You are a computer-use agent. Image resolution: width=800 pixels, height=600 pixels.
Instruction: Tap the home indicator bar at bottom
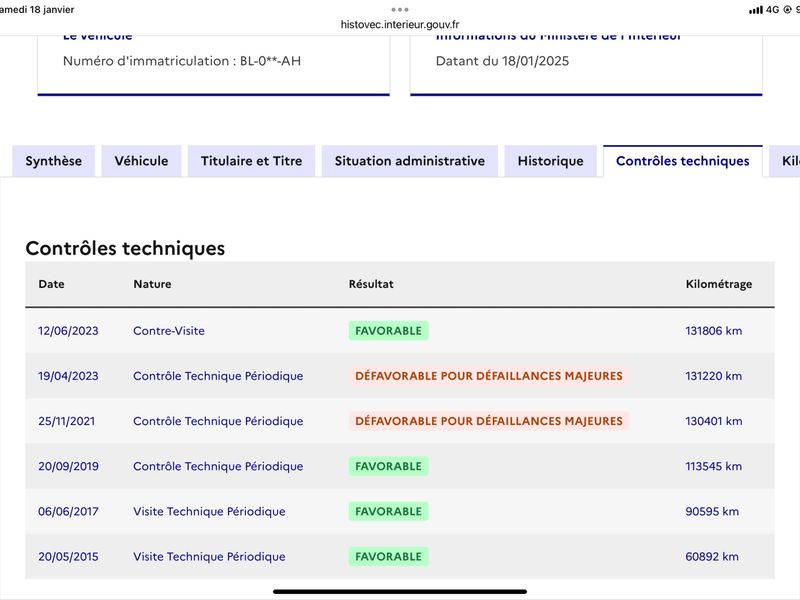[400, 592]
